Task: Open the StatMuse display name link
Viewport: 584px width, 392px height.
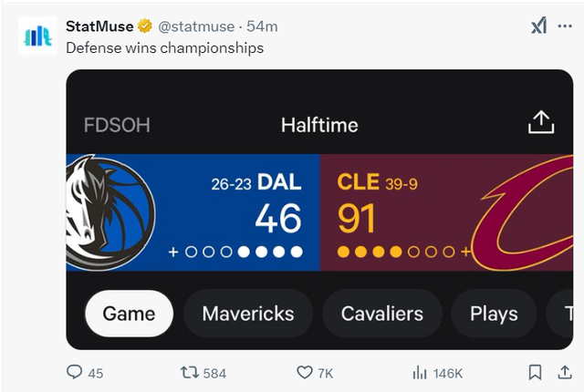Action: click(x=99, y=26)
